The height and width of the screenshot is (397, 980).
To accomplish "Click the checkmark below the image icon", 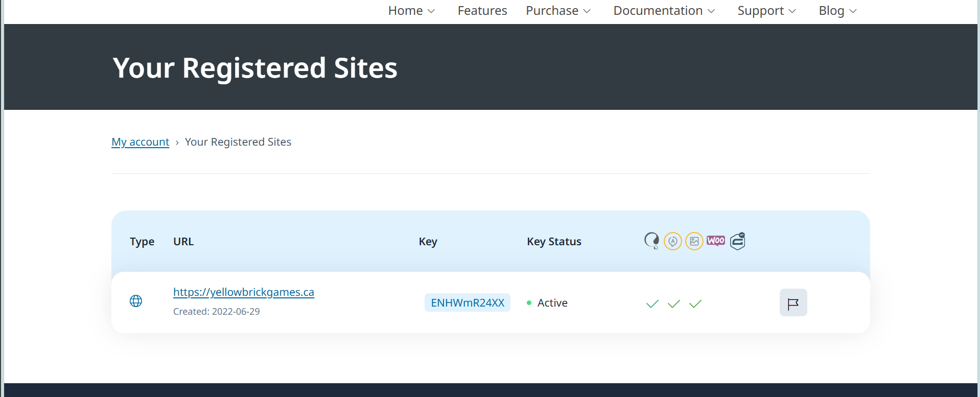I will (695, 304).
